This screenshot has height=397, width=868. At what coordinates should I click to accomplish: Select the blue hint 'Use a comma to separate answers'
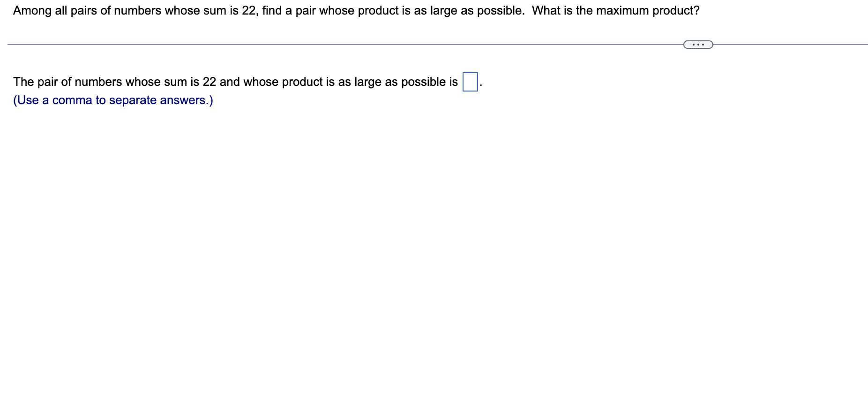click(112, 100)
